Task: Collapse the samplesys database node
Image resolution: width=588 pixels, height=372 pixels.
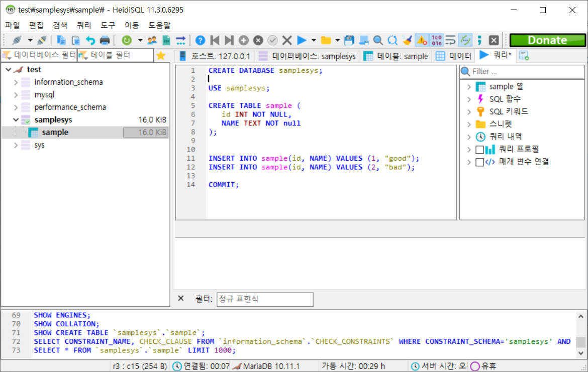Action: 16,120
